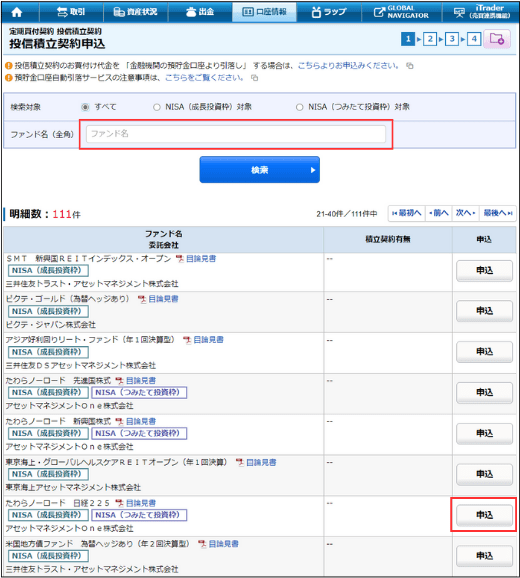Jump to first page with 最初へ
520x578 pixels.
407,213
